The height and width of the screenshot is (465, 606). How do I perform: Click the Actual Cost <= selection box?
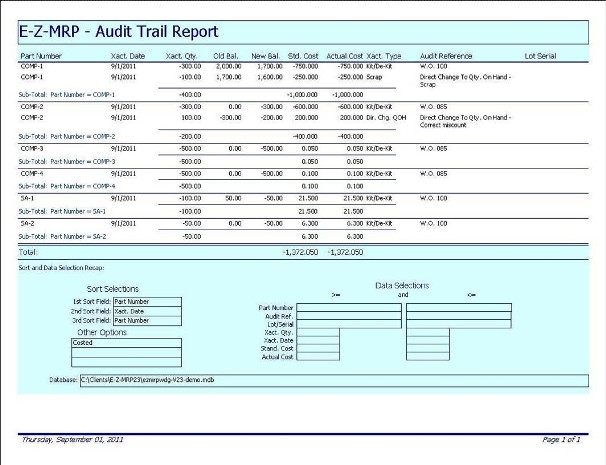[428, 356]
